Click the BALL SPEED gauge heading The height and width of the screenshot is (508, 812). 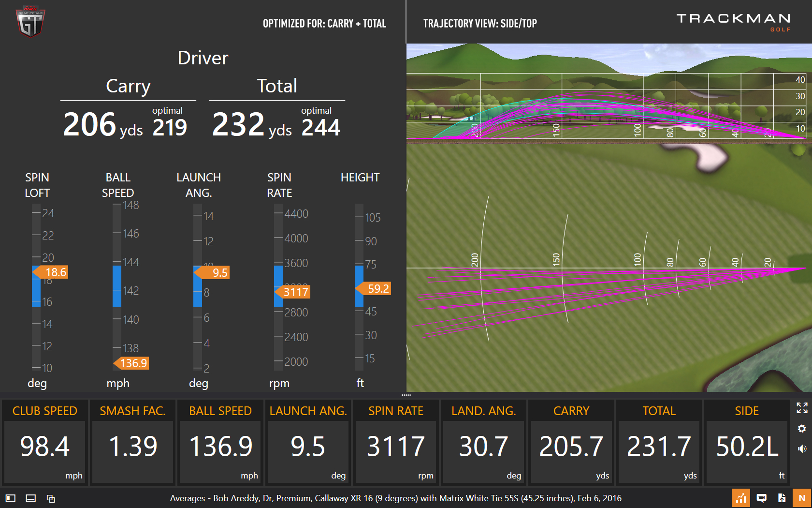click(118, 185)
